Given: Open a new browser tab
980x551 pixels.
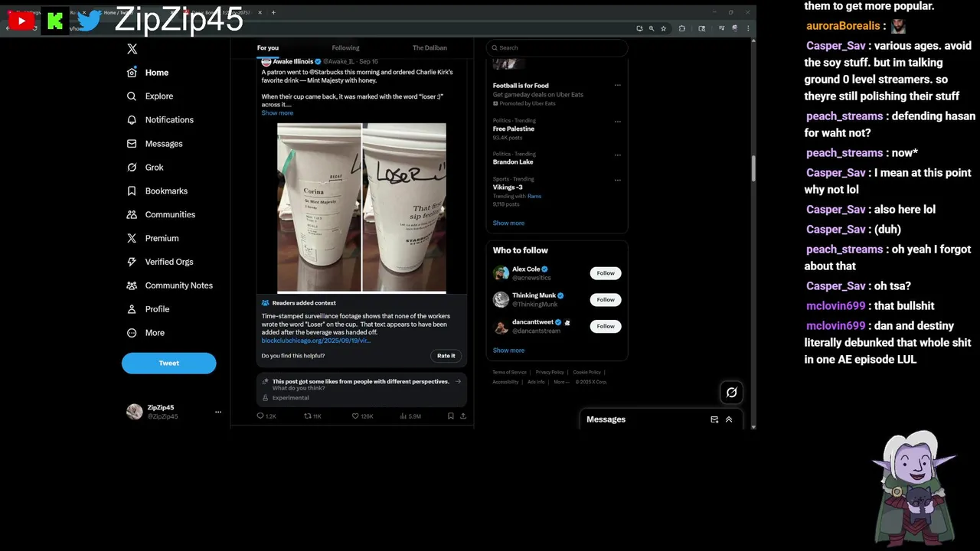Looking at the screenshot, I should click(273, 12).
